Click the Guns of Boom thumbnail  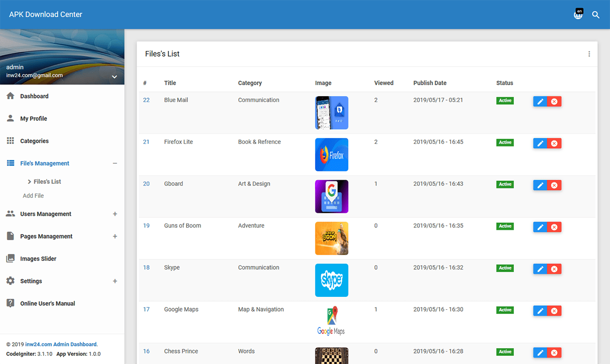(332, 239)
